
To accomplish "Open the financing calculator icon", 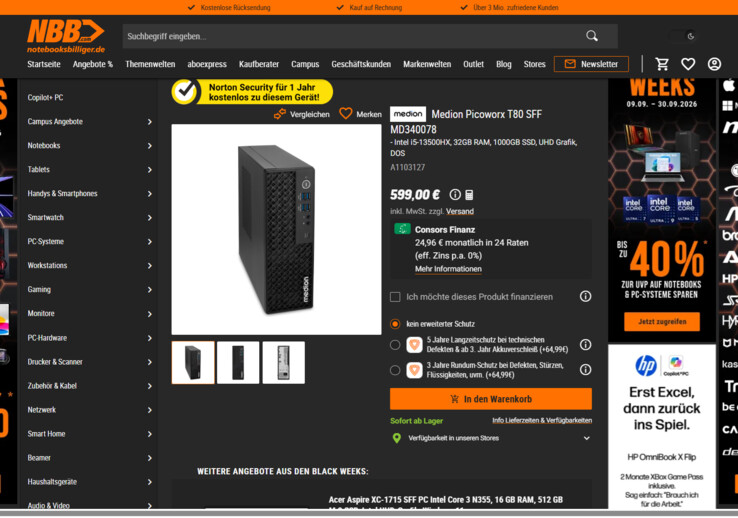I will click(469, 195).
